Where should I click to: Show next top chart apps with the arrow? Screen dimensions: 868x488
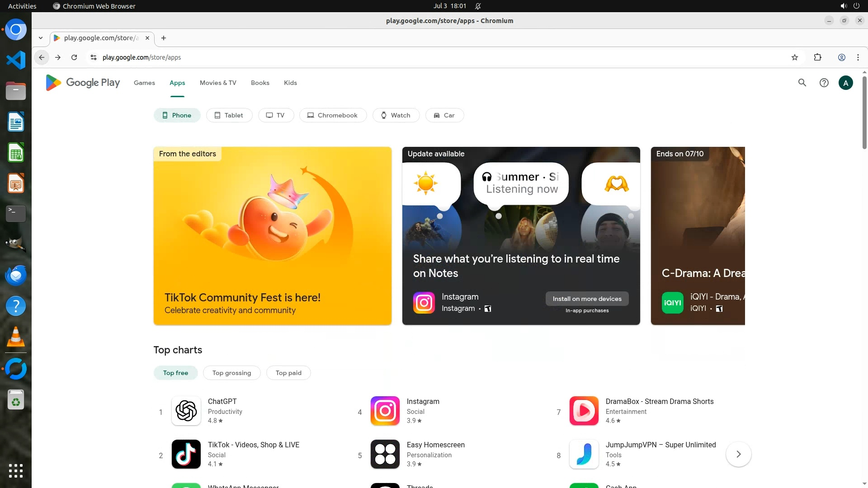pos(738,454)
